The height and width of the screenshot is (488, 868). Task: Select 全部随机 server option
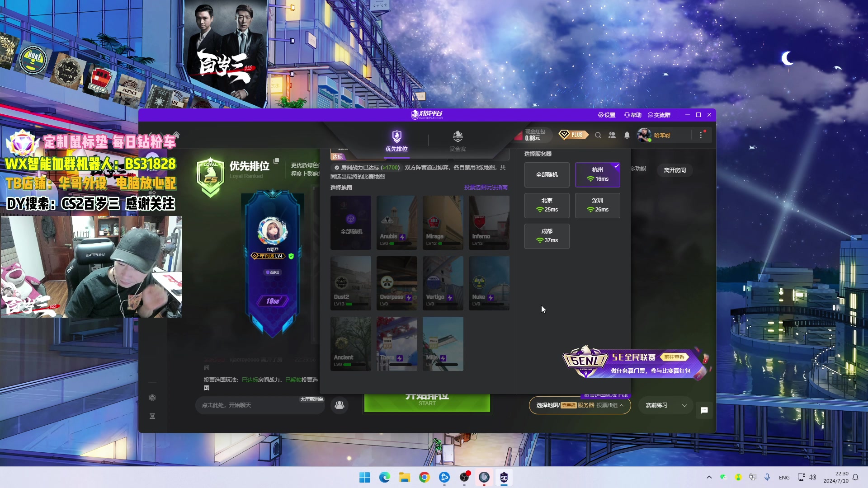[x=547, y=175]
